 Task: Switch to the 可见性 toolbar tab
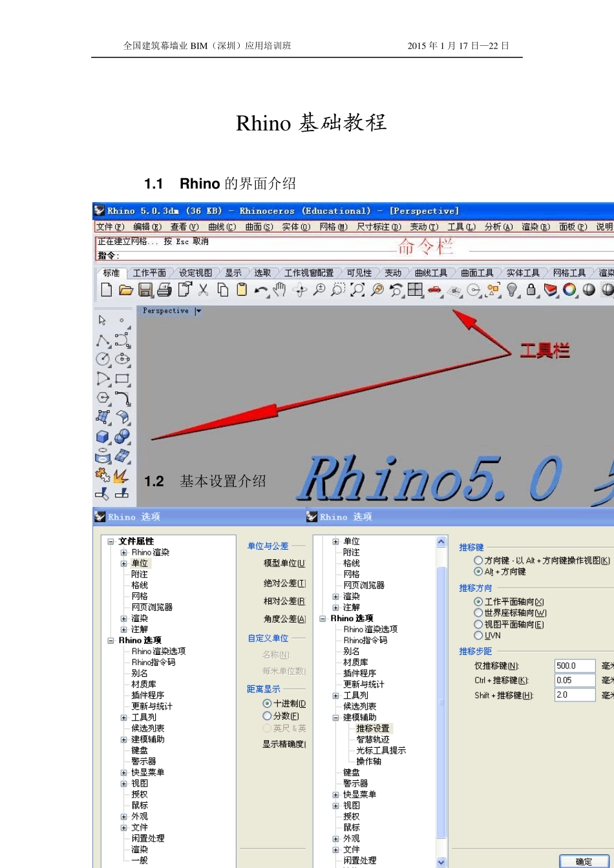click(359, 273)
